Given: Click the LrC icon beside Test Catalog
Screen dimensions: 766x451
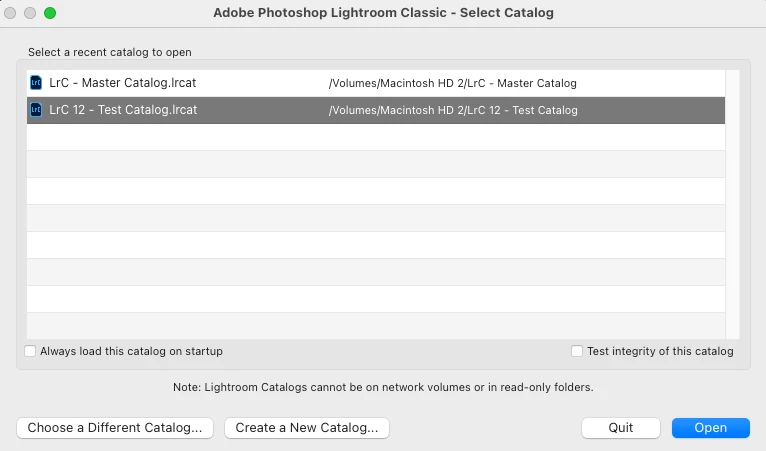Looking at the screenshot, I should tap(37, 110).
